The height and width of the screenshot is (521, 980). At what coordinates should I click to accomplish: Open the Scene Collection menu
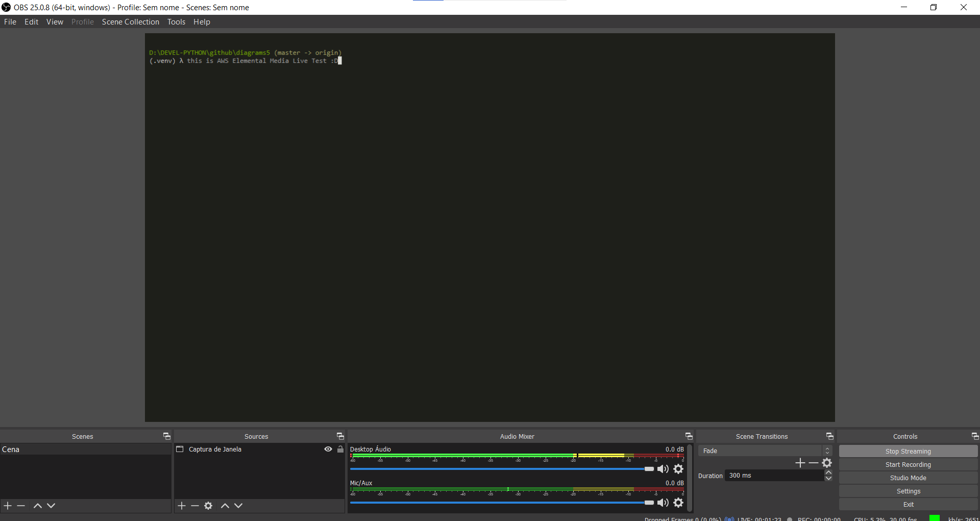point(131,21)
